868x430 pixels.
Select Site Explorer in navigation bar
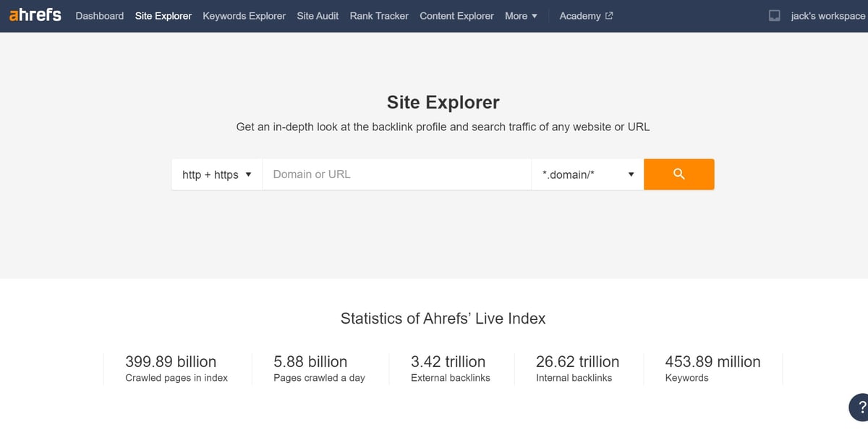click(x=163, y=16)
